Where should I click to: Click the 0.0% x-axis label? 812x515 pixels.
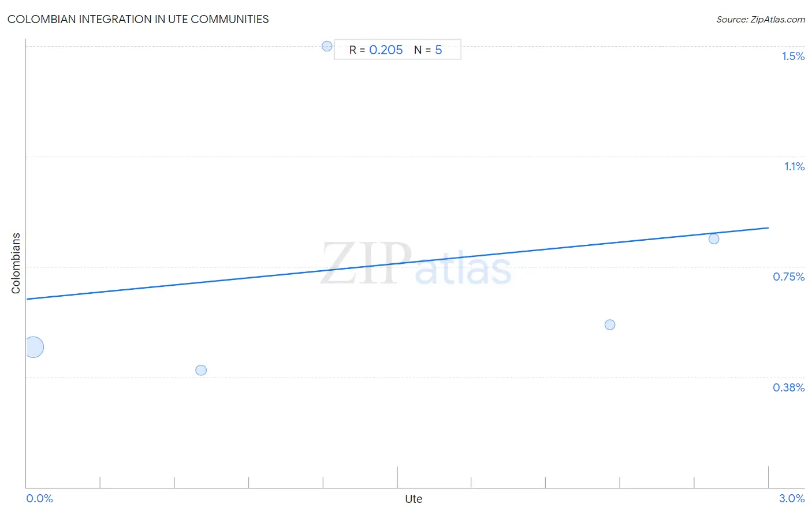[40, 498]
